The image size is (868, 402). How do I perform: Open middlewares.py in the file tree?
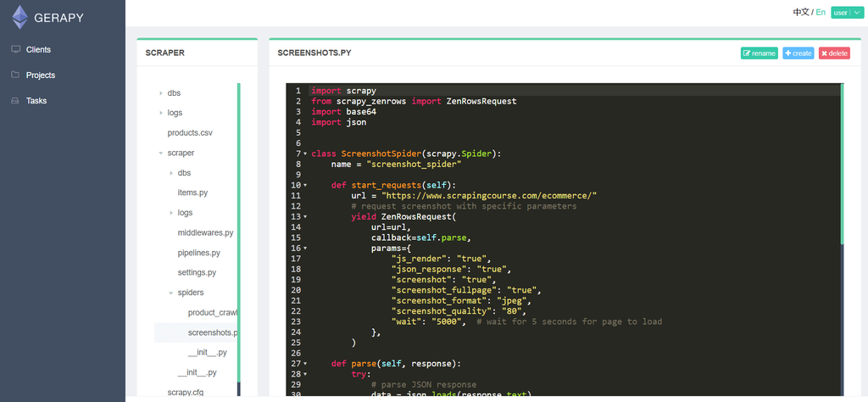(205, 232)
